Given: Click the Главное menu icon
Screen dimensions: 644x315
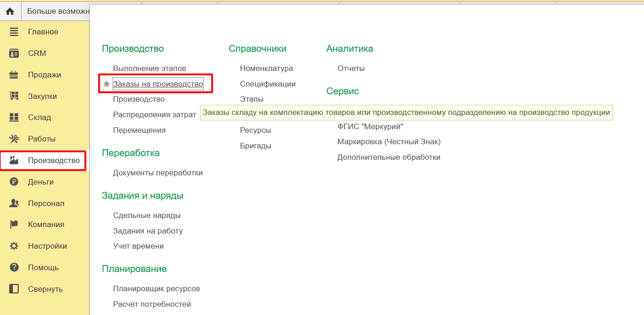Looking at the screenshot, I should click(14, 32).
